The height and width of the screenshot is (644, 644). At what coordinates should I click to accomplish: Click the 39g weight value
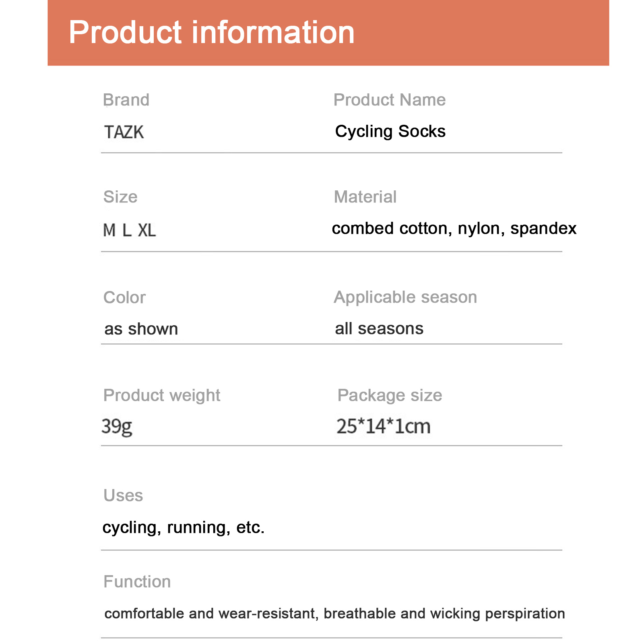pyautogui.click(x=117, y=426)
